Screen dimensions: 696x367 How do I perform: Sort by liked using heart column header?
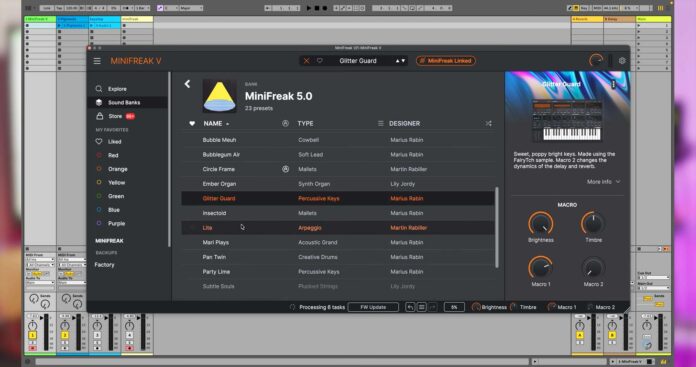coord(192,123)
